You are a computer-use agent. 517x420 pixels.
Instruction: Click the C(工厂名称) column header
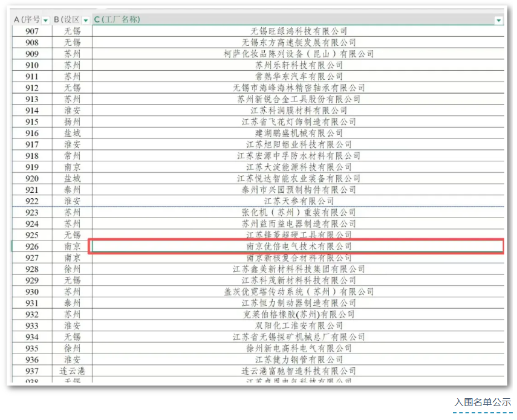click(117, 19)
